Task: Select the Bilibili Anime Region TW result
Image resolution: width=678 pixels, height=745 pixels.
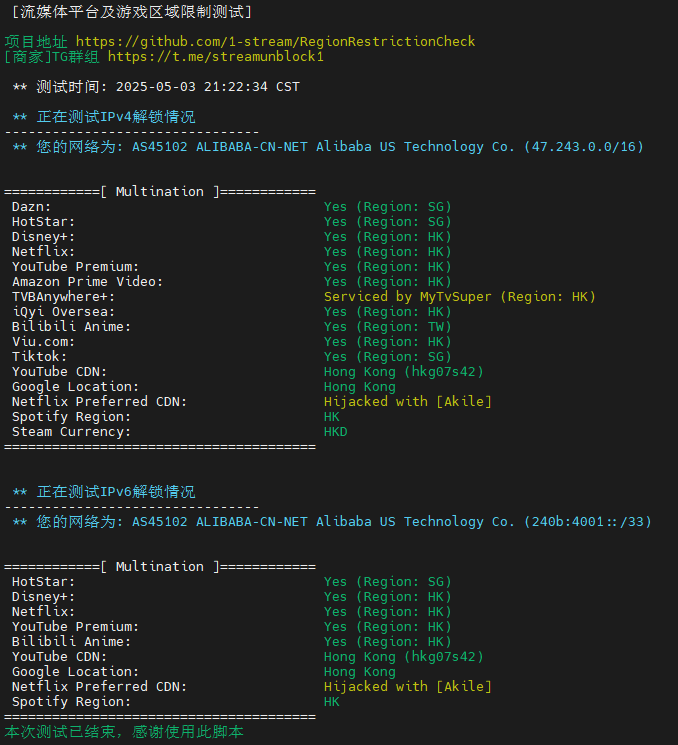Action: [388, 327]
